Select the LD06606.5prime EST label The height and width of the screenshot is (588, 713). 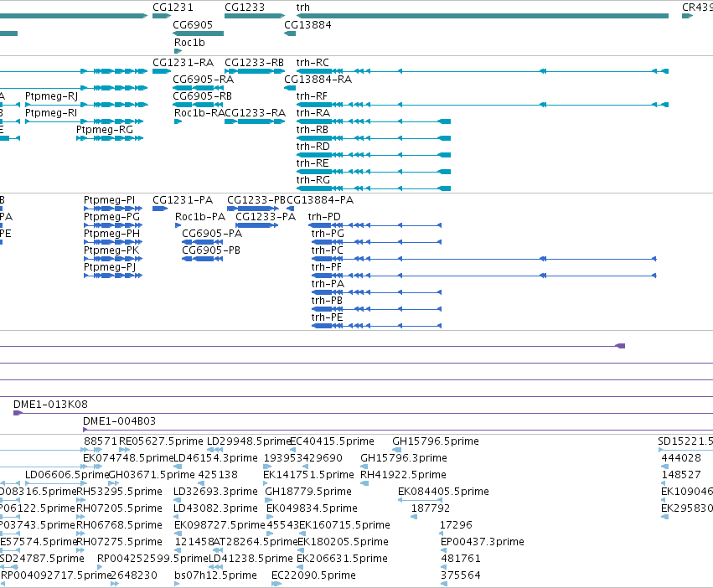67,475
